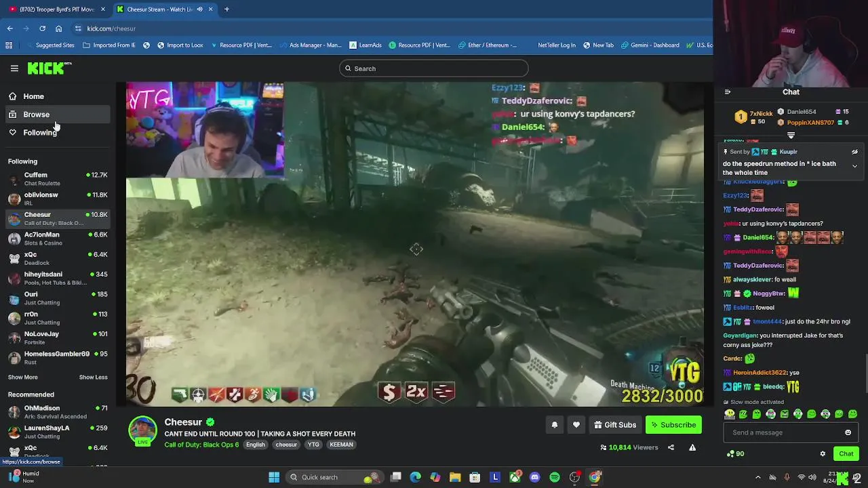Click the browser home button
This screenshot has width=868, height=488.
click(59, 28)
